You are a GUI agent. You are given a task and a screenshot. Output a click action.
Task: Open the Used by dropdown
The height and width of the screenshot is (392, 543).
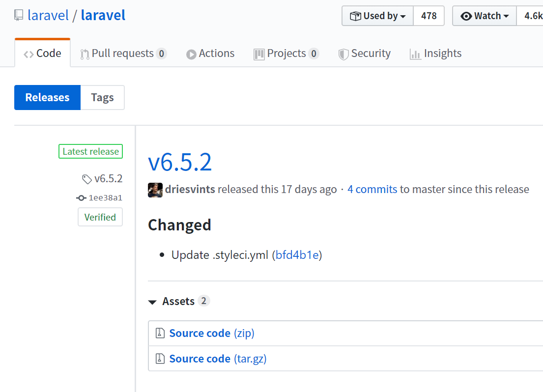click(377, 16)
